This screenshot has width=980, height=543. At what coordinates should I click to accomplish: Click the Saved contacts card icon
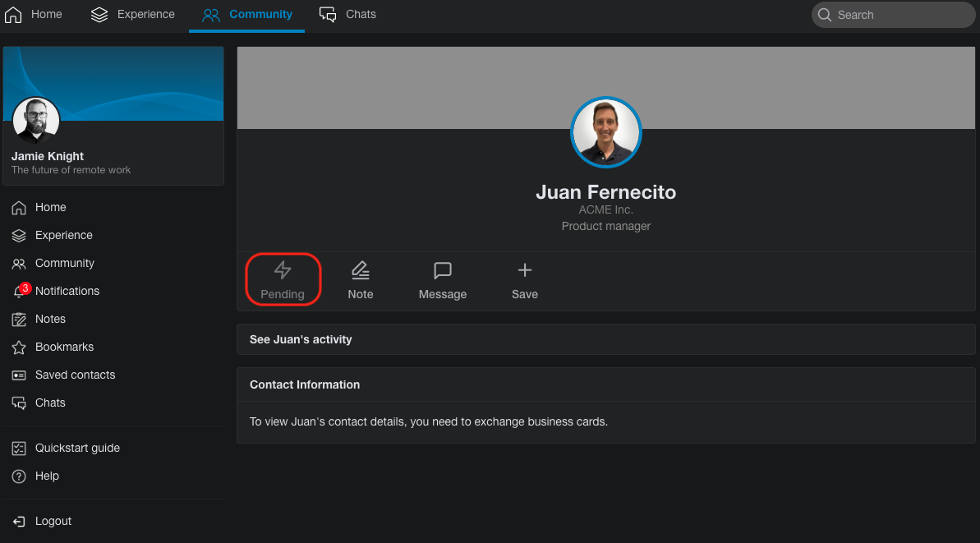pyautogui.click(x=19, y=375)
